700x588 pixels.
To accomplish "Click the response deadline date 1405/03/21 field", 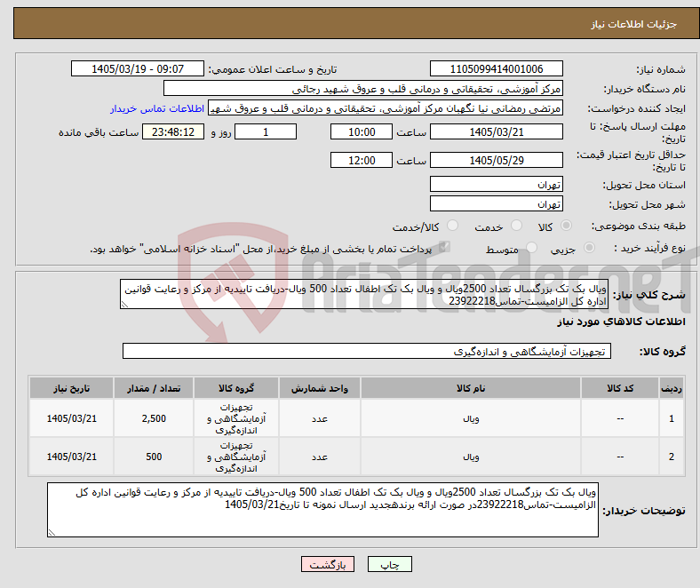I will pyautogui.click(x=496, y=131).
